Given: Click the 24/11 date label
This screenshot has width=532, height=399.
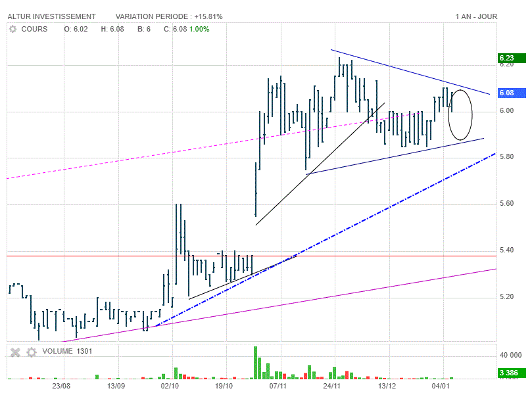Looking at the screenshot, I should pyautogui.click(x=331, y=386).
